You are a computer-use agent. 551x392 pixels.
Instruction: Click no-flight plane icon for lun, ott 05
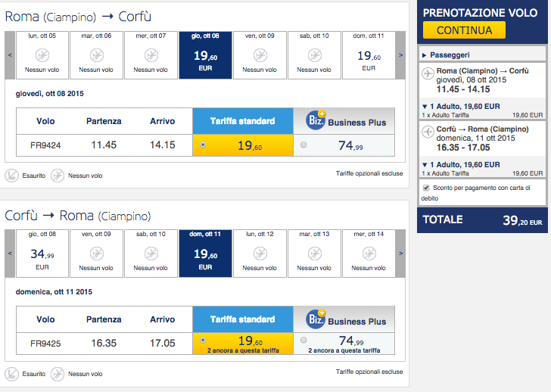click(42, 55)
